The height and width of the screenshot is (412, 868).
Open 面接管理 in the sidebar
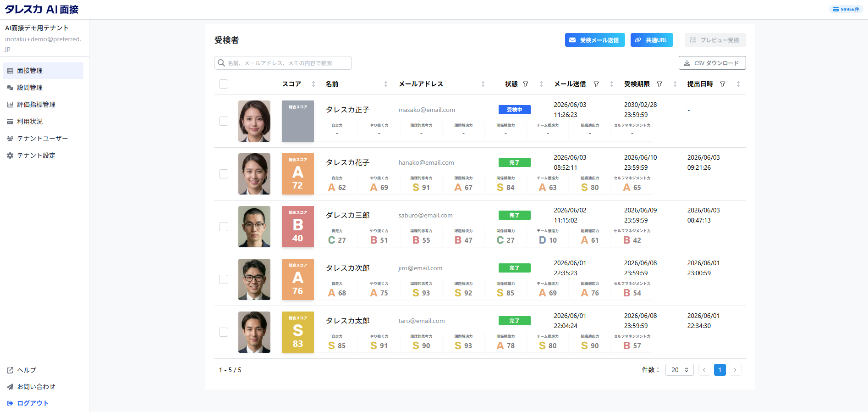43,71
